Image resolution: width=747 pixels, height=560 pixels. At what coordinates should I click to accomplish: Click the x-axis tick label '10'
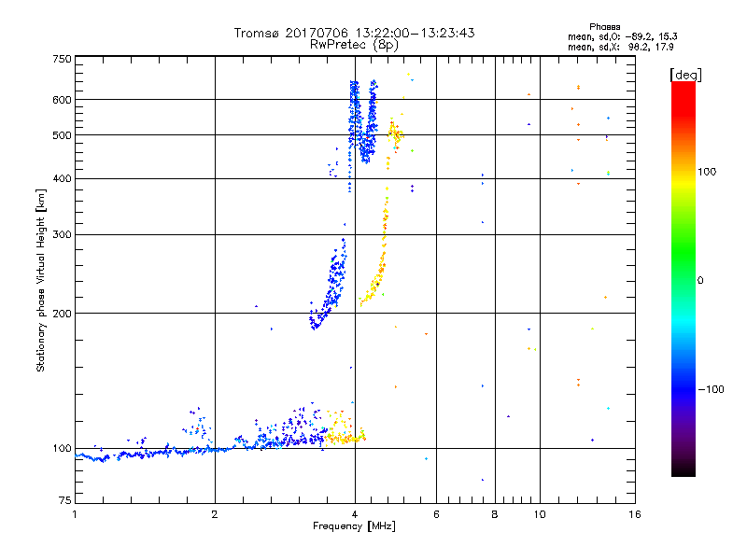(540, 514)
